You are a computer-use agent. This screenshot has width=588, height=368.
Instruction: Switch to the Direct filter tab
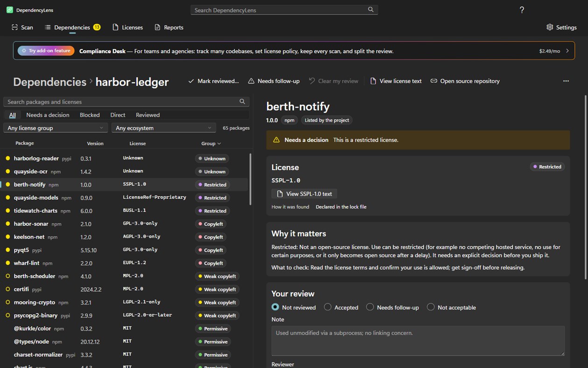[118, 115]
